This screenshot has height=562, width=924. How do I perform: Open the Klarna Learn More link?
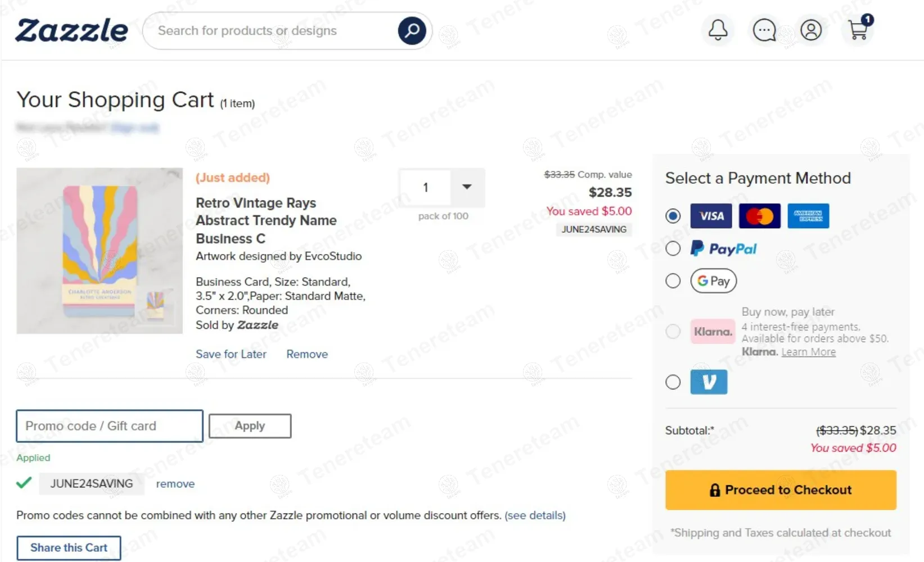coord(808,352)
